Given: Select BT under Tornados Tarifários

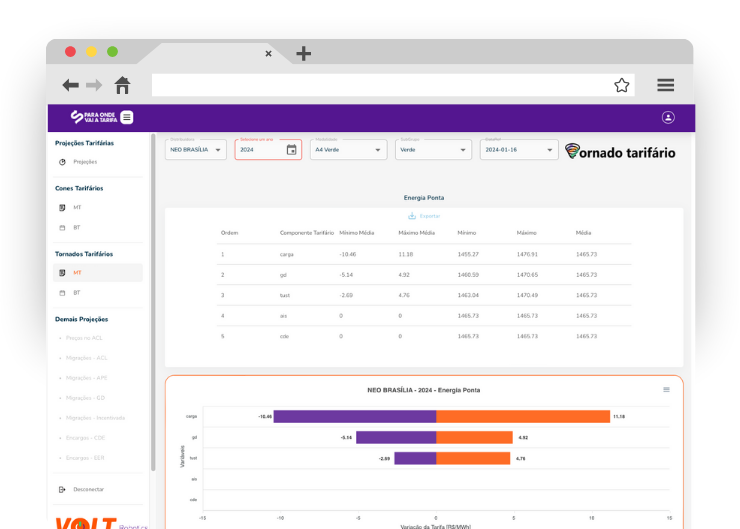Looking at the screenshot, I should pos(77,293).
